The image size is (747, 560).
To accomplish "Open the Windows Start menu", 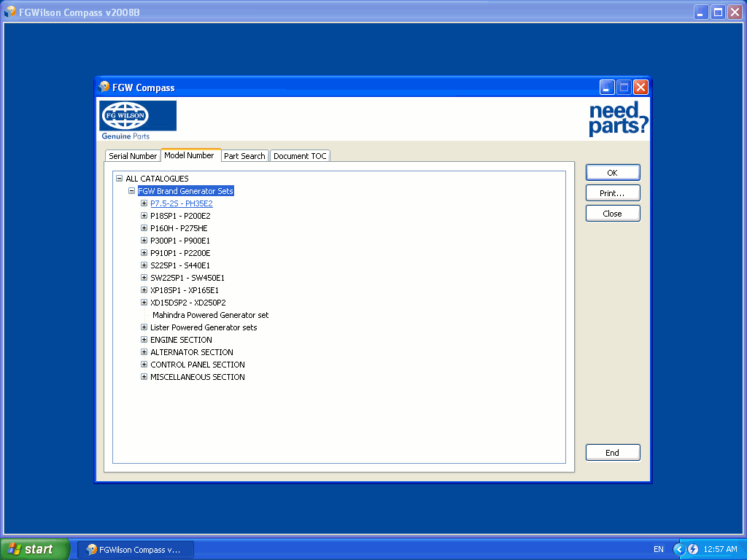I will click(x=35, y=549).
